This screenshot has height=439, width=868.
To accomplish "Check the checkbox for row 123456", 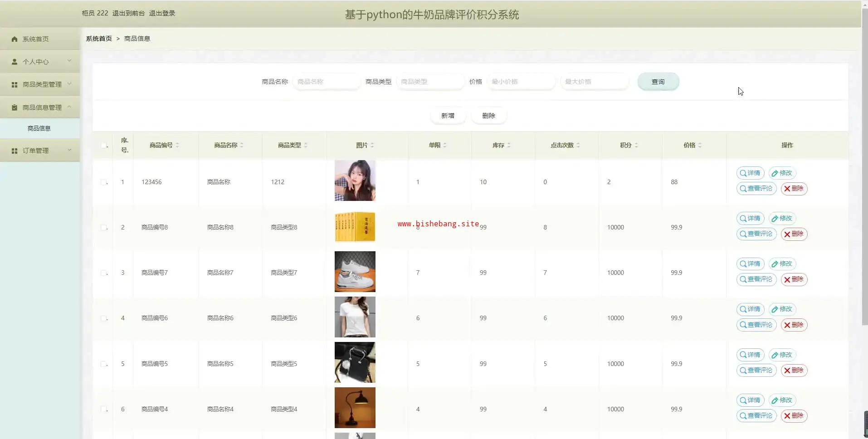I will (x=104, y=182).
